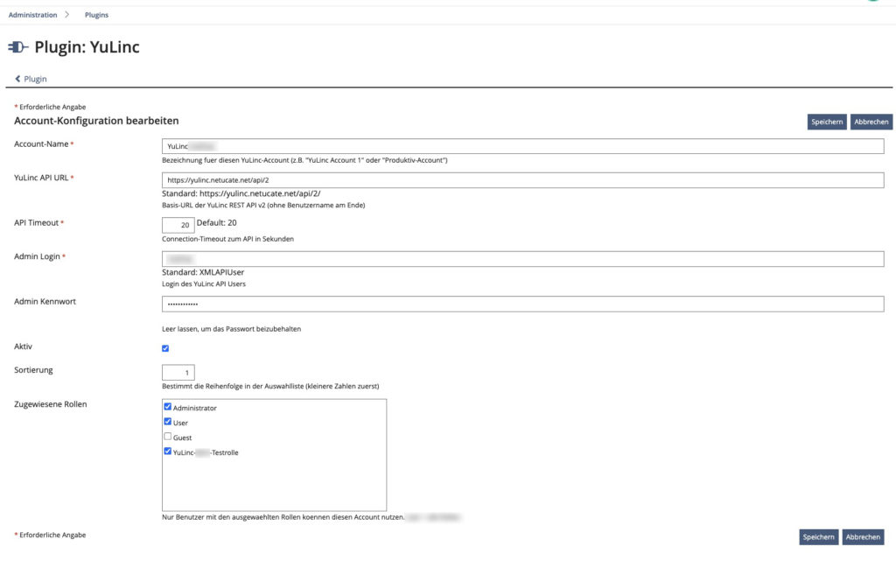896x588 pixels.
Task: Toggle the Aktiv checkbox
Action: (166, 348)
